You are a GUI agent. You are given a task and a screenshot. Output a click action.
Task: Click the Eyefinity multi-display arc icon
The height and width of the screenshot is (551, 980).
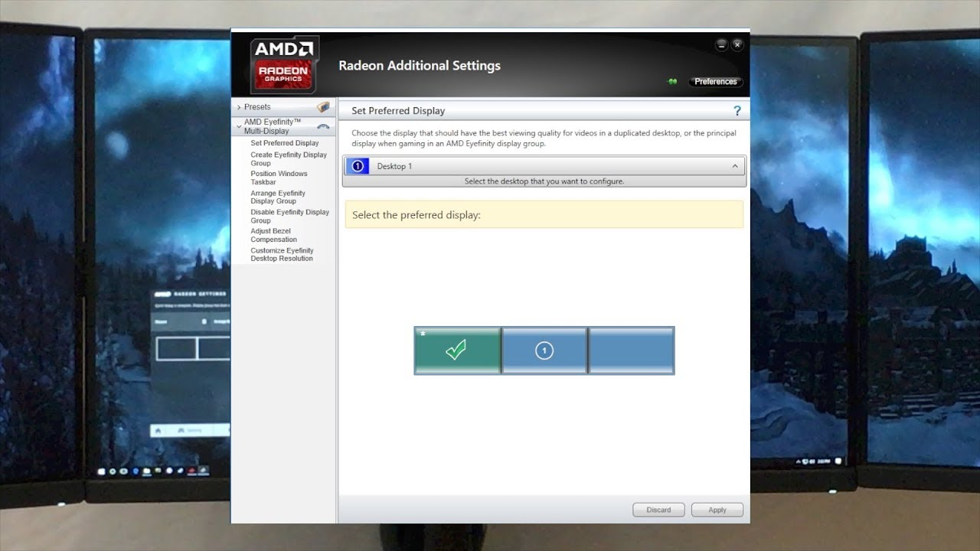[x=323, y=127]
